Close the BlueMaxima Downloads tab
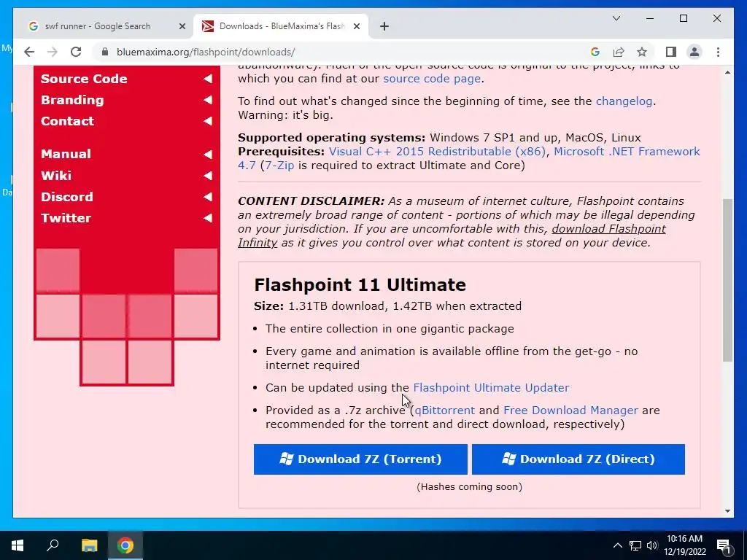 [x=356, y=26]
